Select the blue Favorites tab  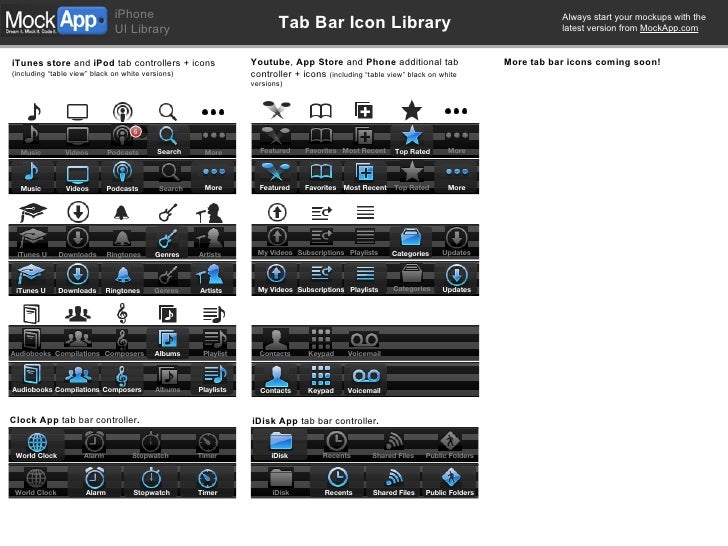tap(320, 176)
